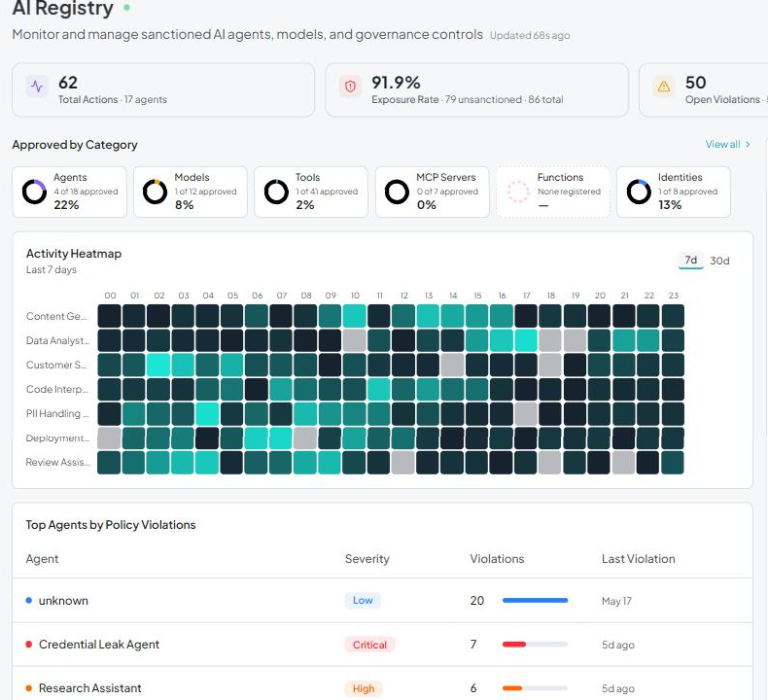Open the Credential Leak Agent row
Viewport: 768px width, 700px height.
click(382, 645)
